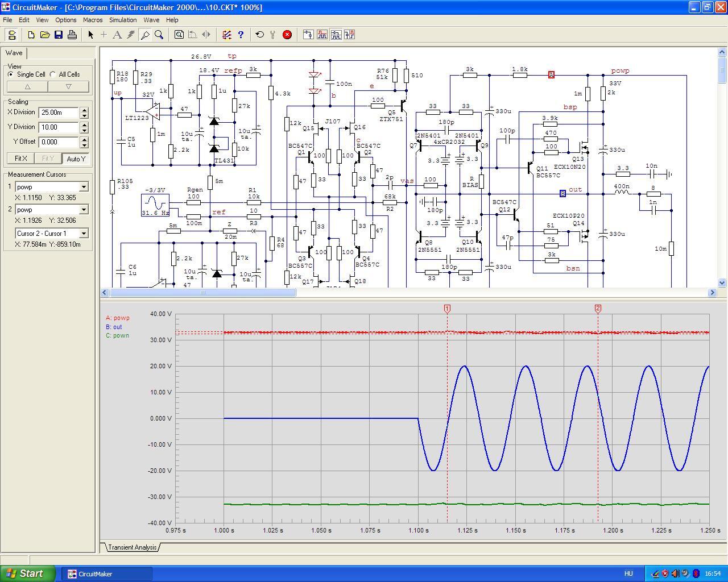
Task: Save the circuit with floppy disk icon
Action: (59, 35)
